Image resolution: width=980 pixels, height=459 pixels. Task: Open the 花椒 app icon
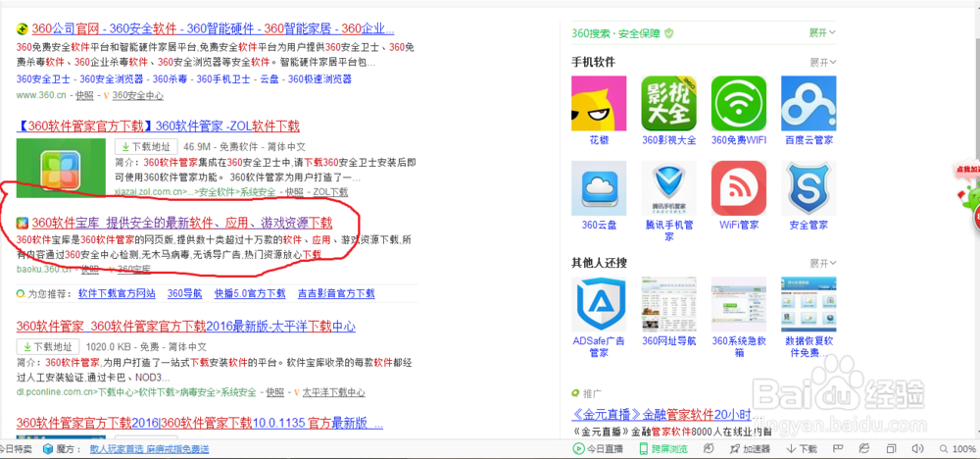[599, 103]
